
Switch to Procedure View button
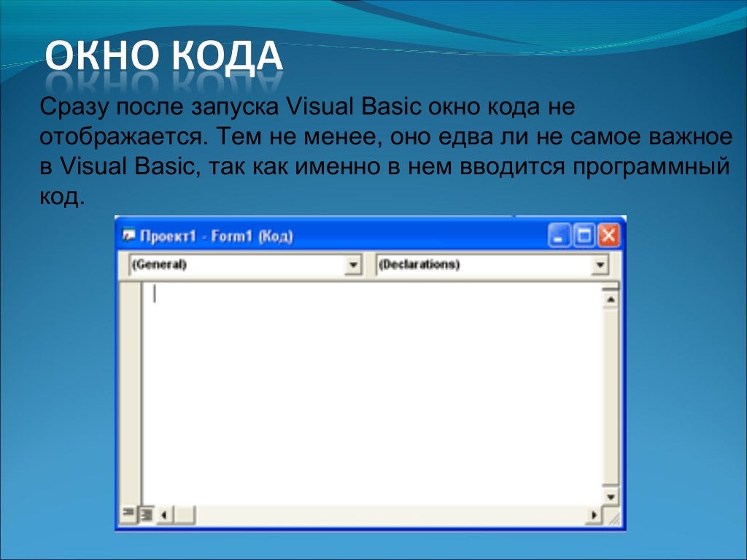pos(128,513)
